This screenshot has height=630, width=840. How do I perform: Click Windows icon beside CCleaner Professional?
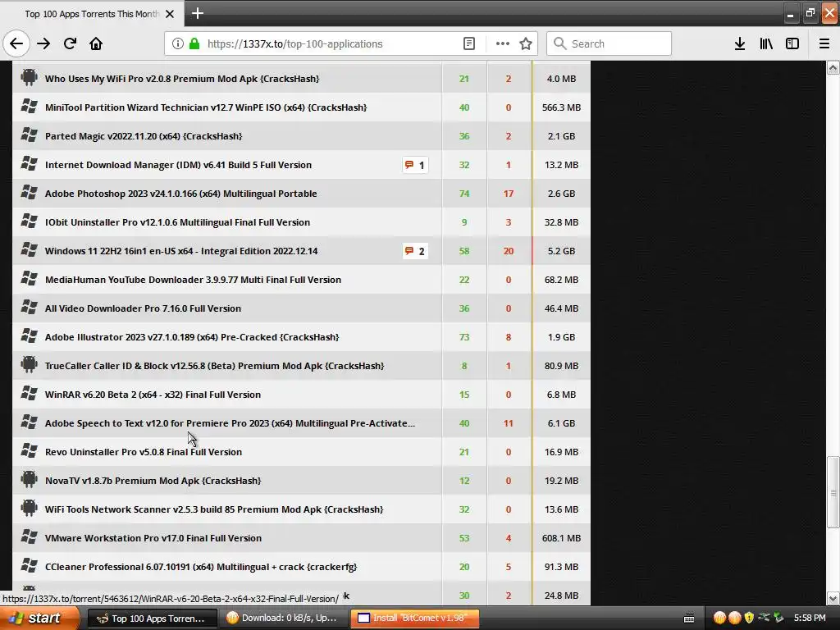point(29,566)
